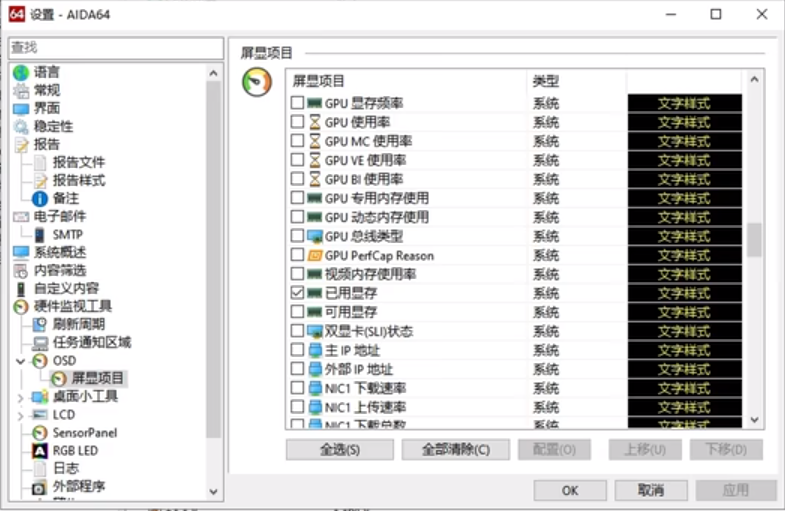
Task: Click the 文字样式 swatch for 外部 IP 地址
Action: click(684, 369)
